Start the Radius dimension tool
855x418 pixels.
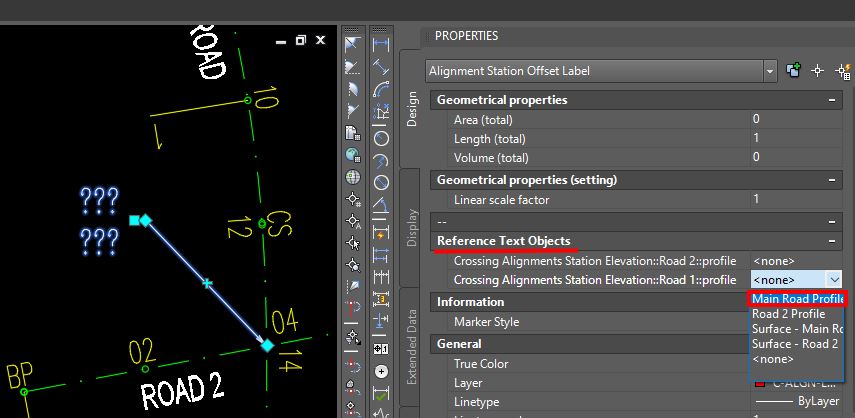(381, 138)
